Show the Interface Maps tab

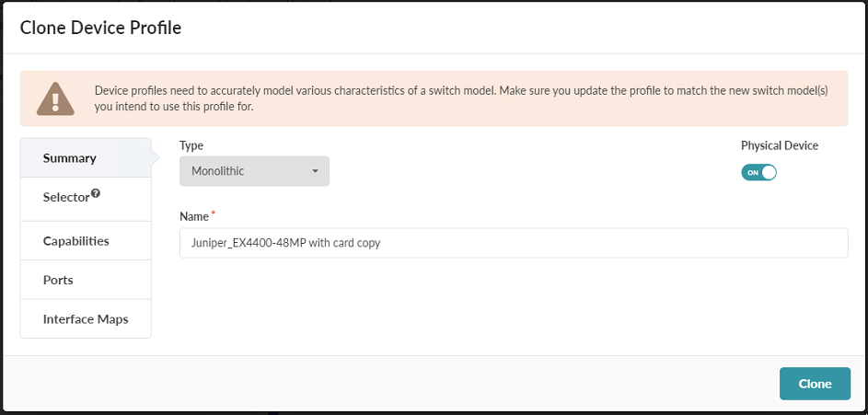tap(85, 319)
